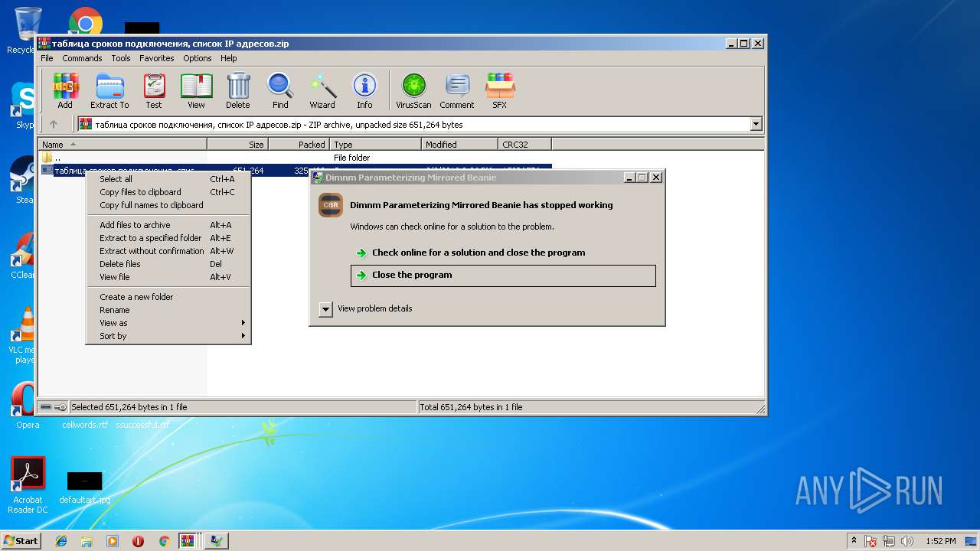Screen dimensions: 980x551
Task: Open the Google Chrome desktop icon
Action: tap(86, 23)
